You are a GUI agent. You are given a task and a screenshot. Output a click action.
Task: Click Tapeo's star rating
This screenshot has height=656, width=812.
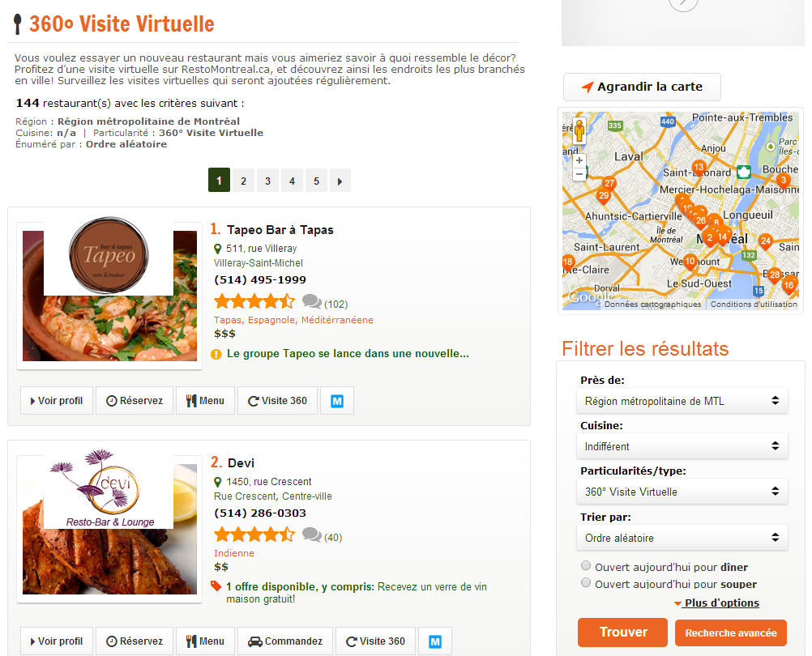coord(254,301)
